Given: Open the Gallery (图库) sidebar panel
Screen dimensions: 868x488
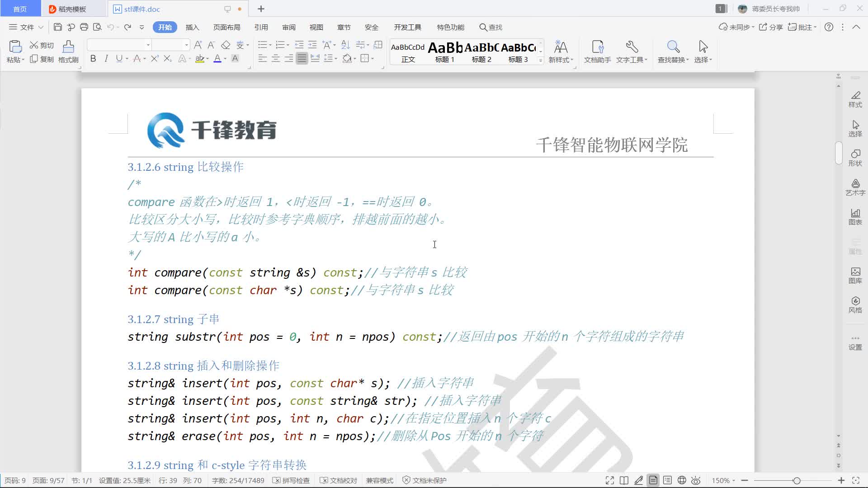Looking at the screenshot, I should [x=855, y=276].
